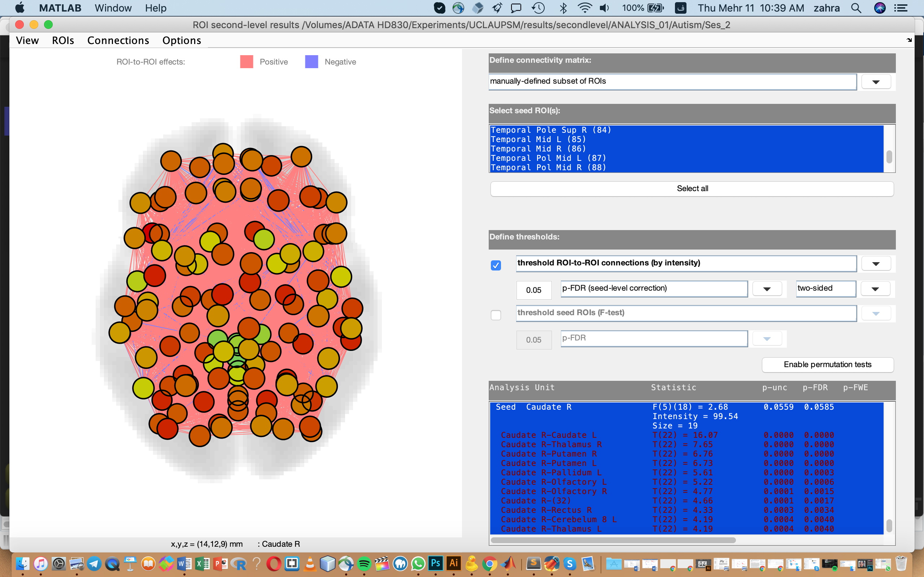The image size is (924, 577).
Task: Click the Time Machine menu bar icon
Action: tap(538, 8)
